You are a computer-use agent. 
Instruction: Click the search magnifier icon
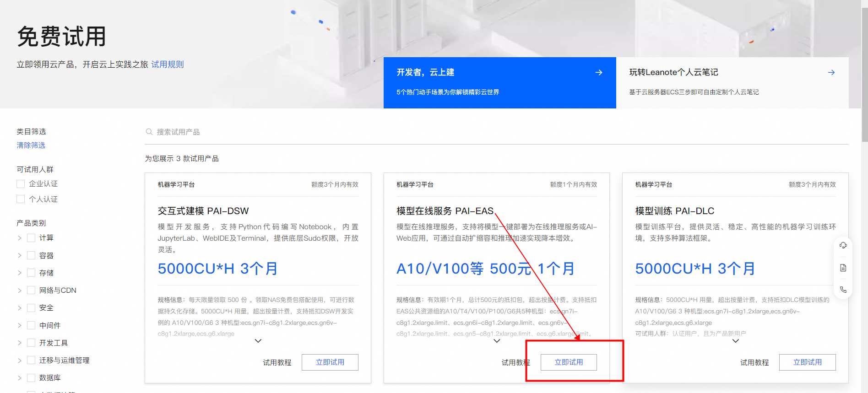pyautogui.click(x=149, y=132)
